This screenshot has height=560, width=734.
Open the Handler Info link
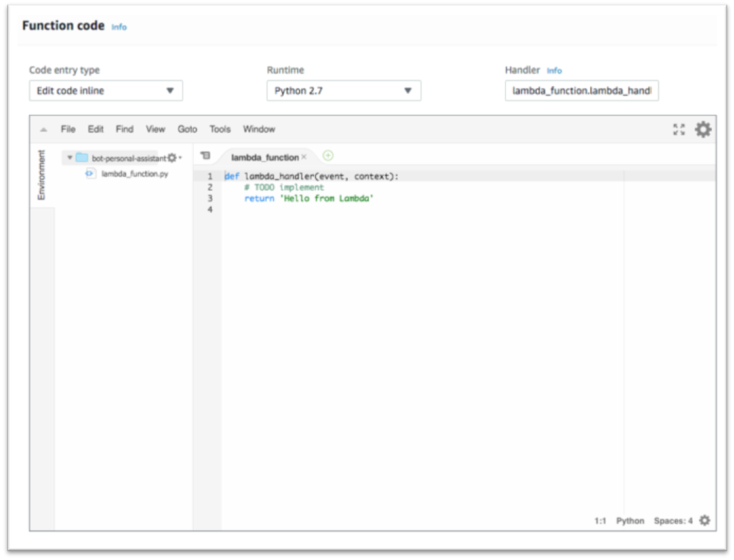[x=554, y=71]
